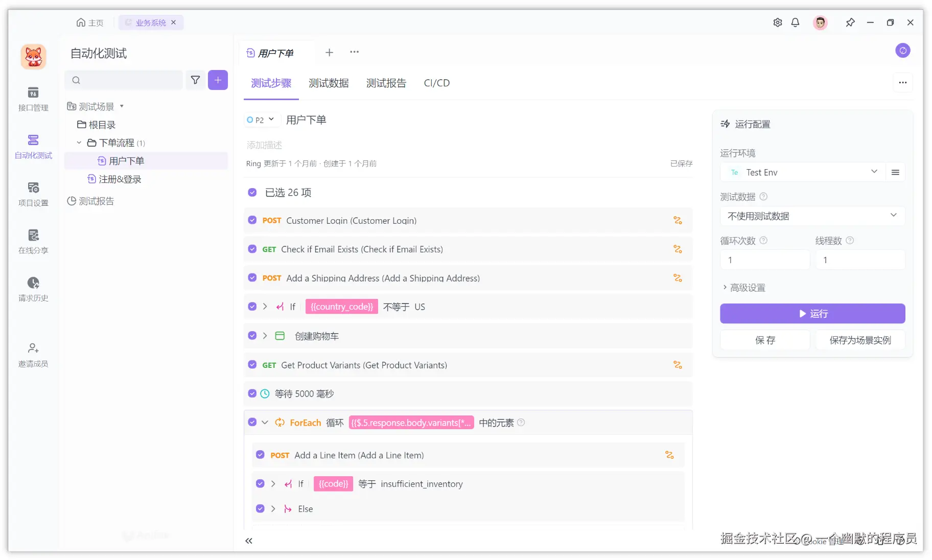Open the CI/CD tab
932x560 pixels.
436,83
